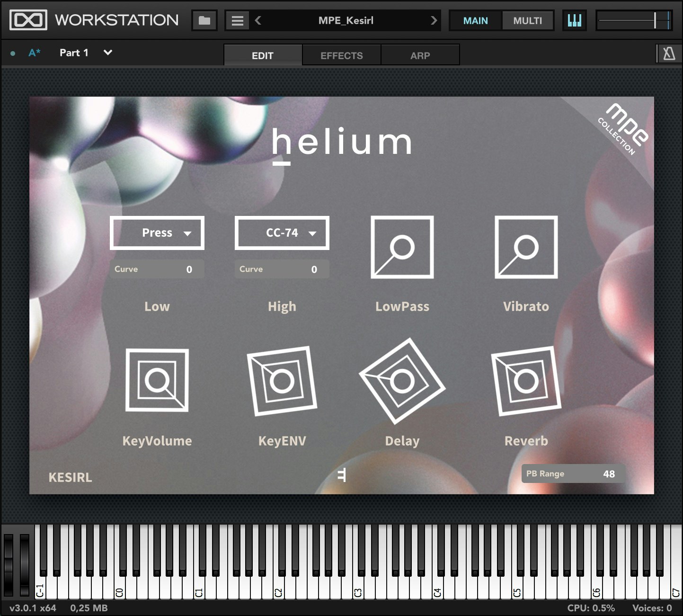683x616 pixels.
Task: Open the ARP tab
Action: click(x=420, y=55)
